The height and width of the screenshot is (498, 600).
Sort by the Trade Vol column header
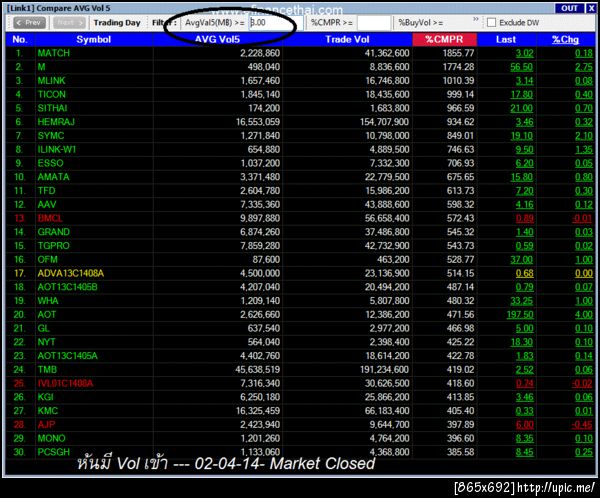347,39
